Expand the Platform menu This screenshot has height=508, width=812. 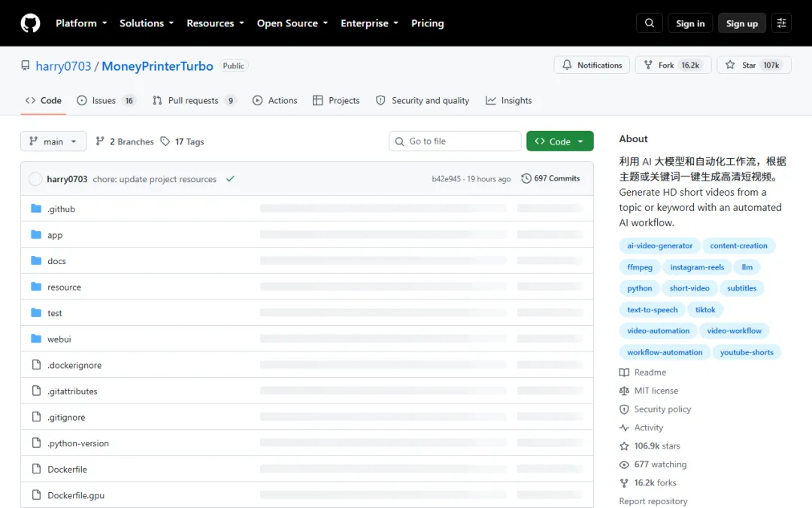tap(81, 23)
